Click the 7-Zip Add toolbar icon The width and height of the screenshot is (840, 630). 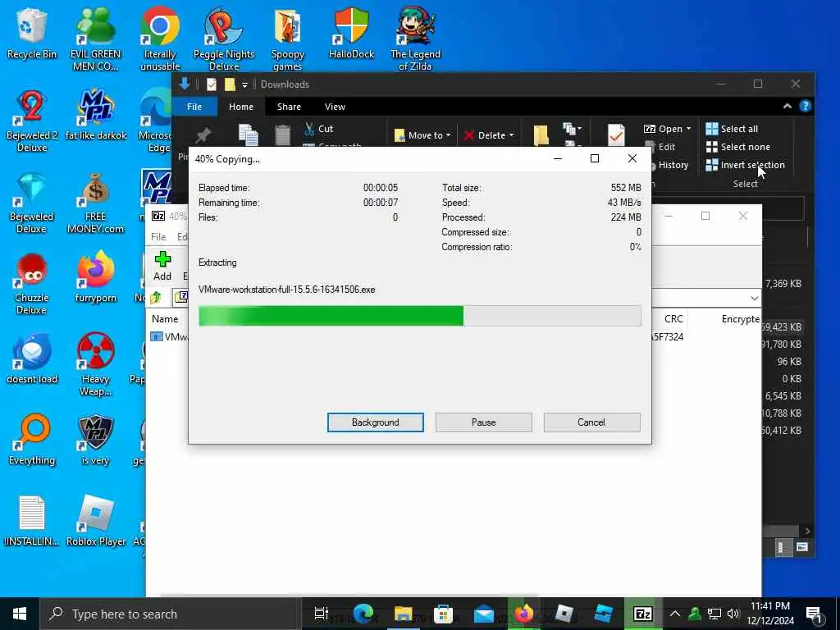(x=162, y=267)
